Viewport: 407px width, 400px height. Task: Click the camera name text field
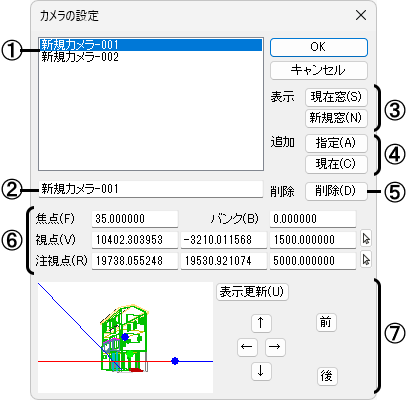tap(151, 189)
